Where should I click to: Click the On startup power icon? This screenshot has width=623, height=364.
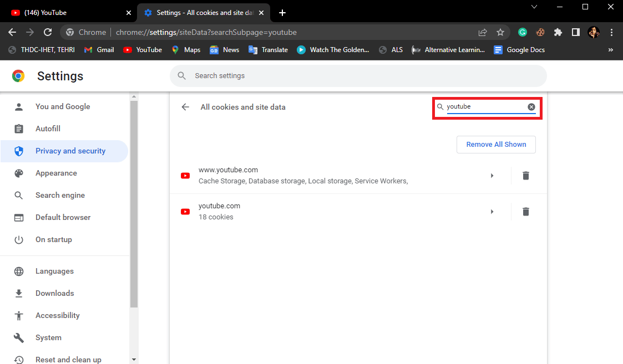(19, 240)
